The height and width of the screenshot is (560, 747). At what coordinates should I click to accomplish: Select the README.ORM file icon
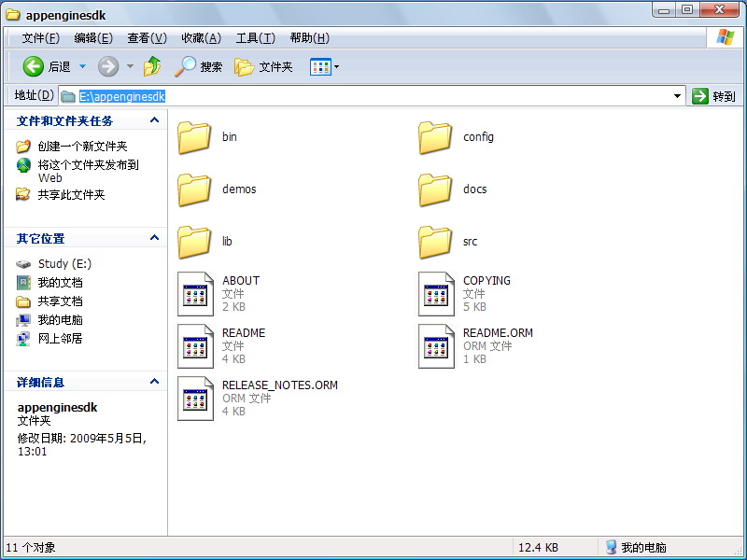tap(436, 346)
